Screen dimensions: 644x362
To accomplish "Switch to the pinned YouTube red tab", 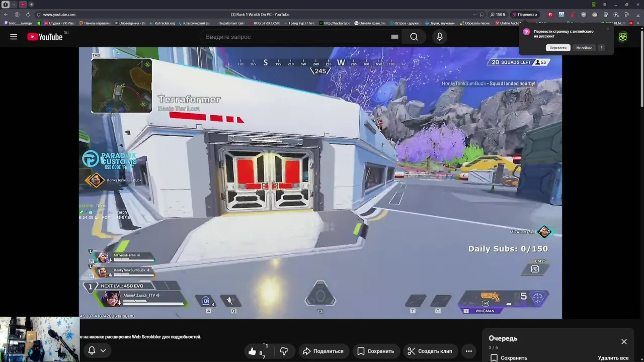I will tap(23, 5).
